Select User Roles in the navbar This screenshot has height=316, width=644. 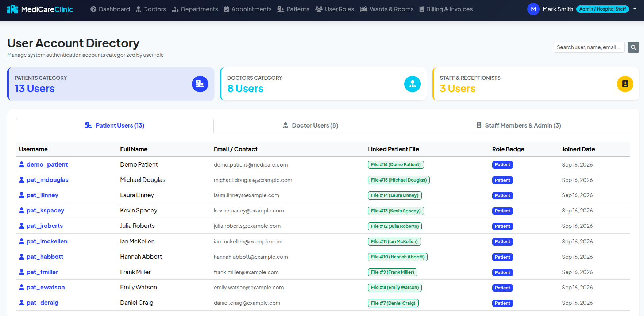pyautogui.click(x=335, y=9)
